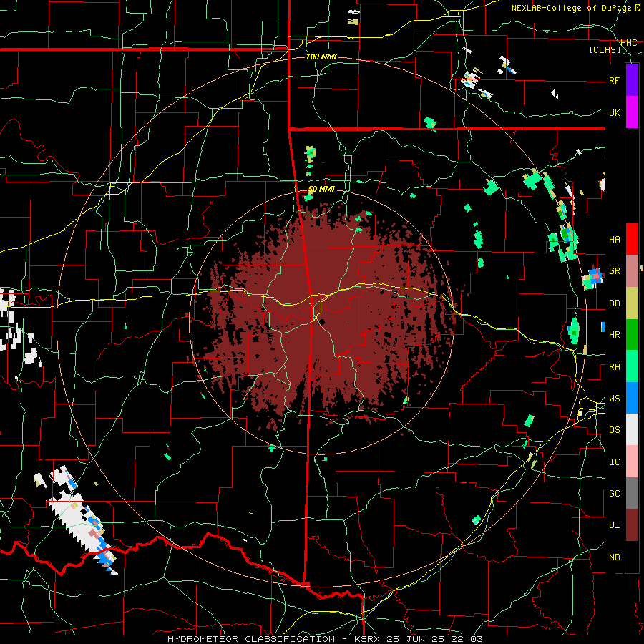The image size is (644, 644).
Task: Click the 50 NMI range ring label
Action: (321, 190)
